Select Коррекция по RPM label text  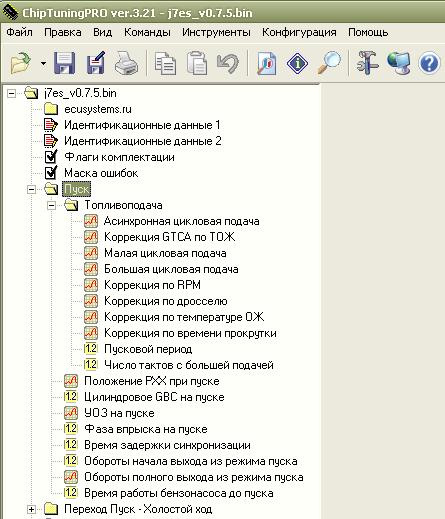152,285
